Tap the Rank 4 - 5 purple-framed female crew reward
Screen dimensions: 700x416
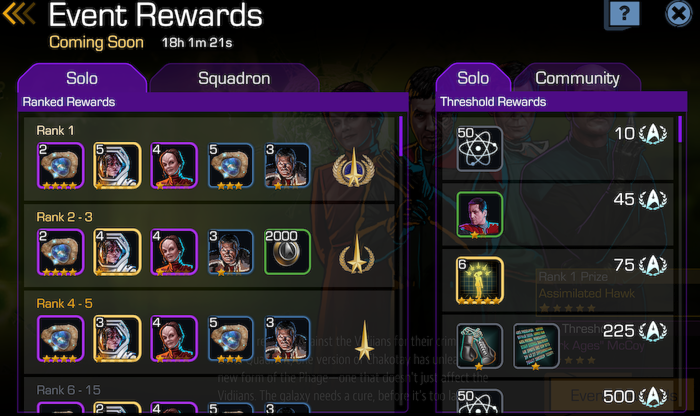coord(174,339)
